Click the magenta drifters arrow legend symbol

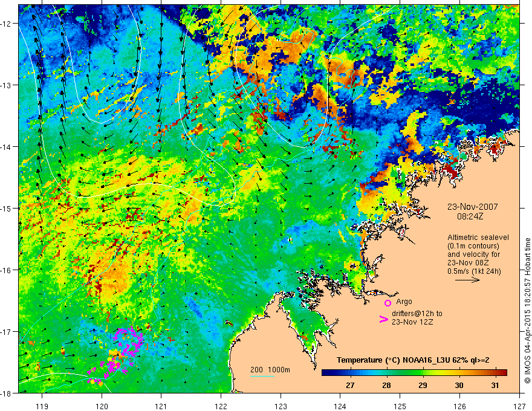tap(383, 319)
